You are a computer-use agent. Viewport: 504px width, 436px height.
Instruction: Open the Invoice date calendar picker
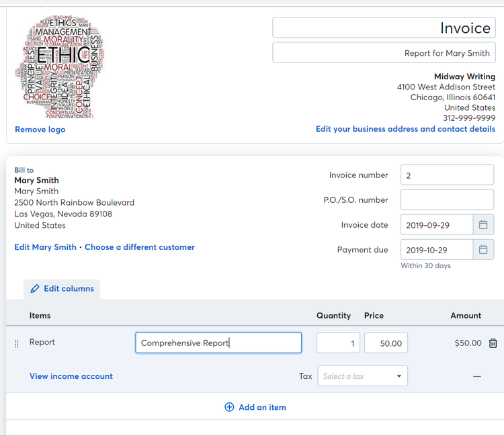click(483, 224)
